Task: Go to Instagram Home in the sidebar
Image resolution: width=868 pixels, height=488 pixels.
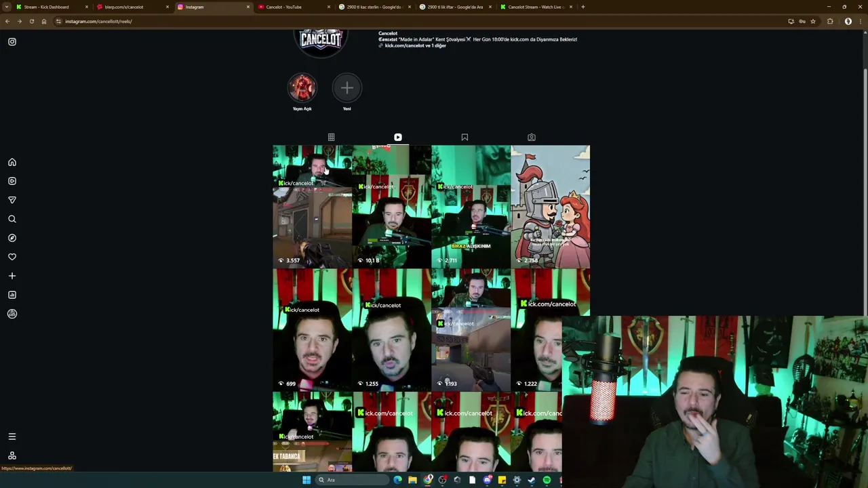Action: tap(12, 162)
